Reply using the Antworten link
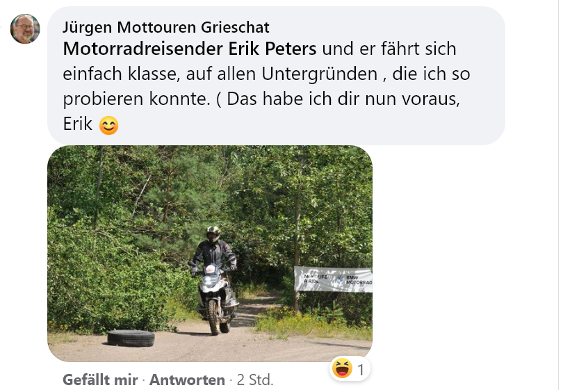563x392 pixels. (187, 379)
